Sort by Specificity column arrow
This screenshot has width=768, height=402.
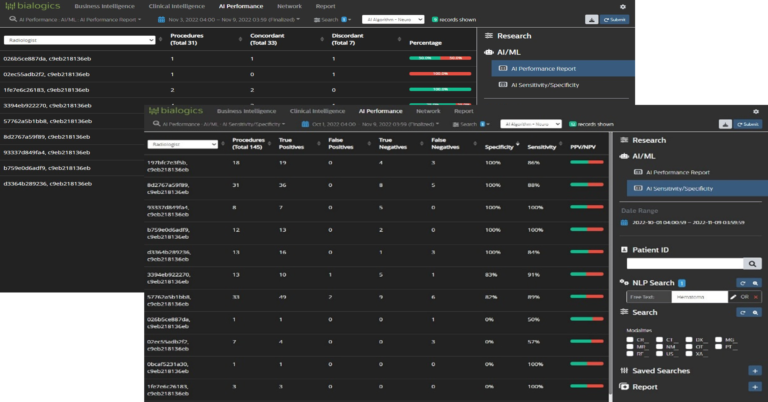coord(518,144)
